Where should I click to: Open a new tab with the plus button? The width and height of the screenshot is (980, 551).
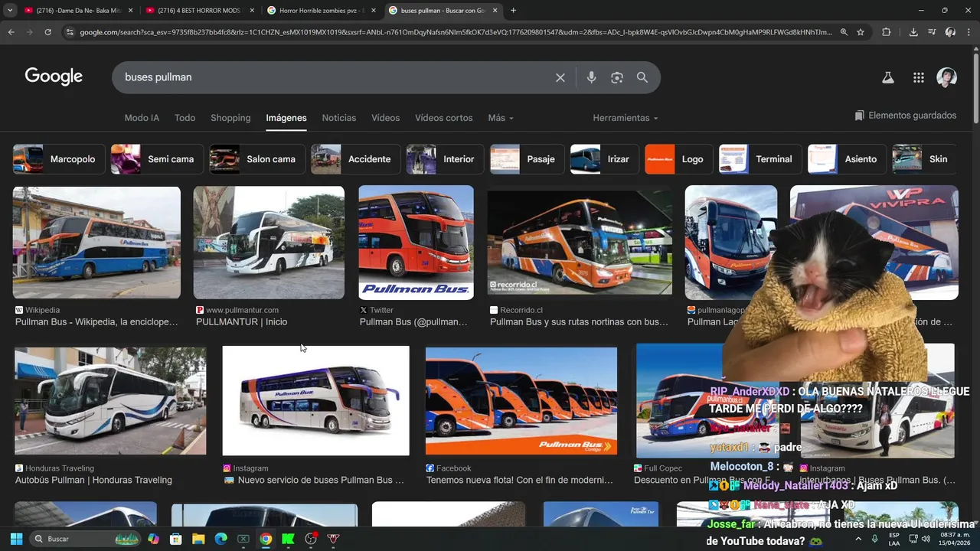[x=513, y=11]
